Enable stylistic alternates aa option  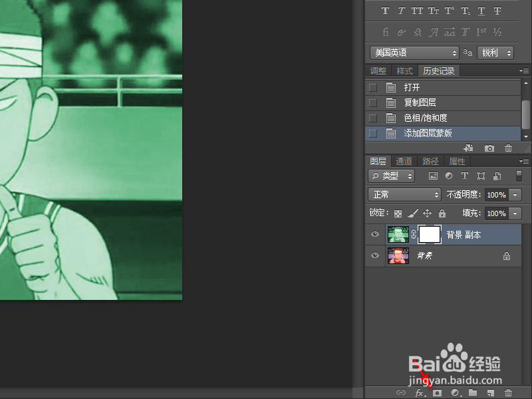point(450,32)
